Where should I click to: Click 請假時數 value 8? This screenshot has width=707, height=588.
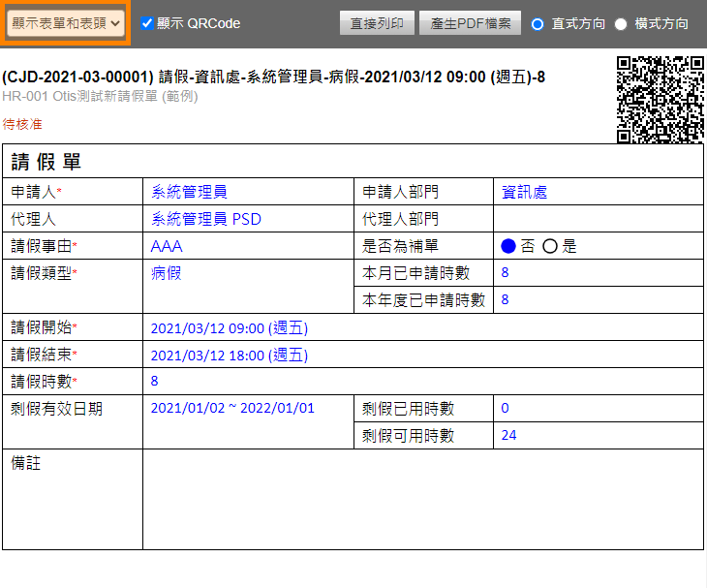coord(154,381)
